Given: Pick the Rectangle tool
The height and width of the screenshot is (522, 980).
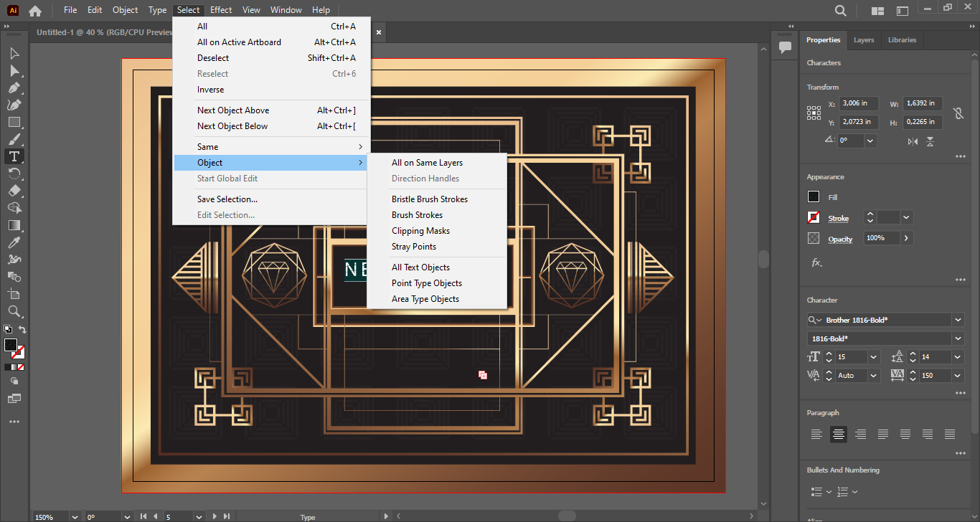Looking at the screenshot, I should [x=14, y=122].
